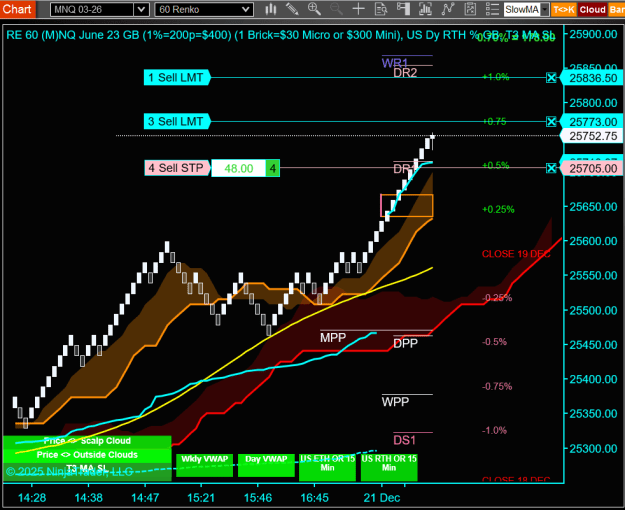
Task: Toggle the Bar button at toolbar edge
Action: click(617, 10)
